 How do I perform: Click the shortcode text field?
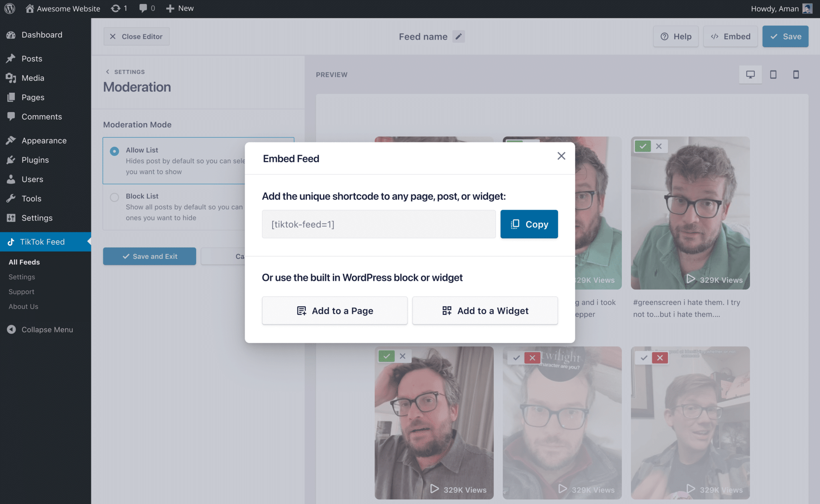378,224
